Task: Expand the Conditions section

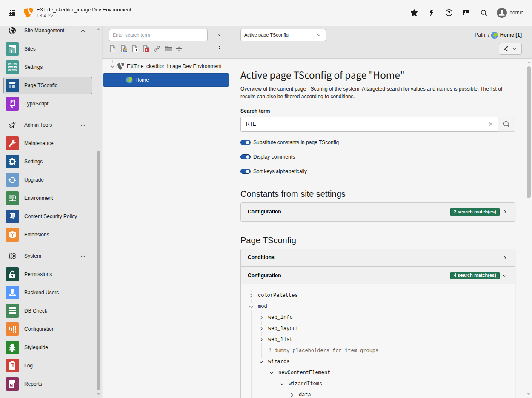Action: tap(378, 257)
